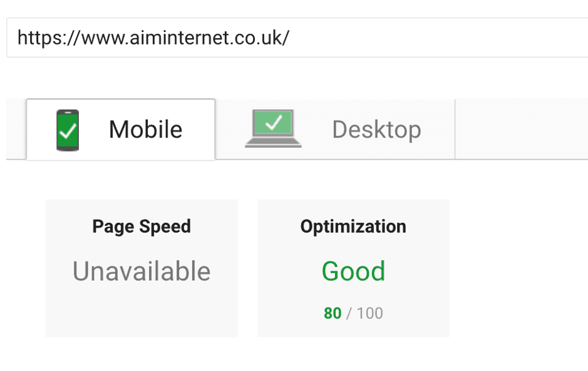This screenshot has width=588, height=371.
Task: Click the URL field showing aiminternet.co.uk
Action: tap(153, 38)
